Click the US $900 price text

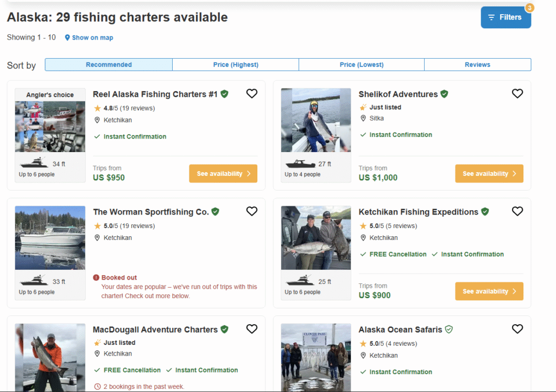pos(375,295)
